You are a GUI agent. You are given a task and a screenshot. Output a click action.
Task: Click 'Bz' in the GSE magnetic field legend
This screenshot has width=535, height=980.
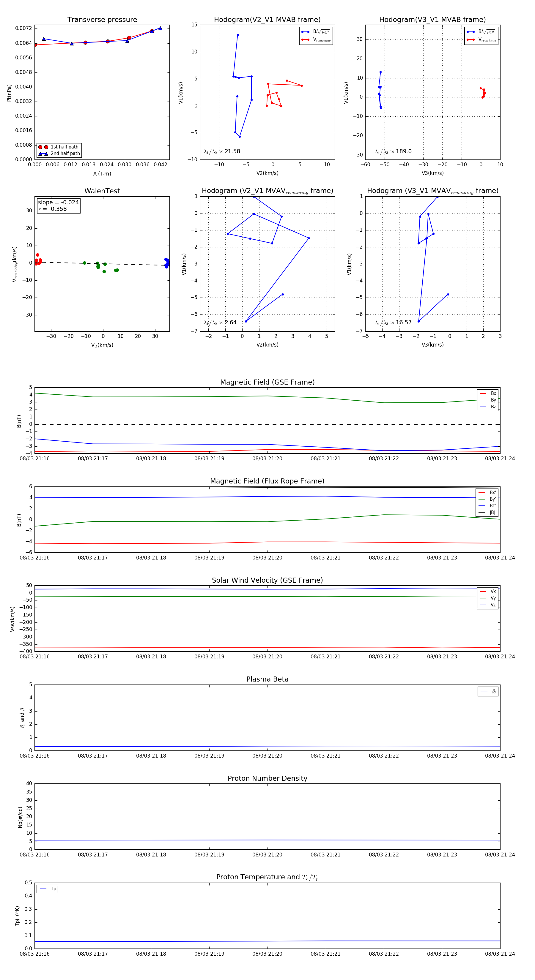click(x=488, y=407)
